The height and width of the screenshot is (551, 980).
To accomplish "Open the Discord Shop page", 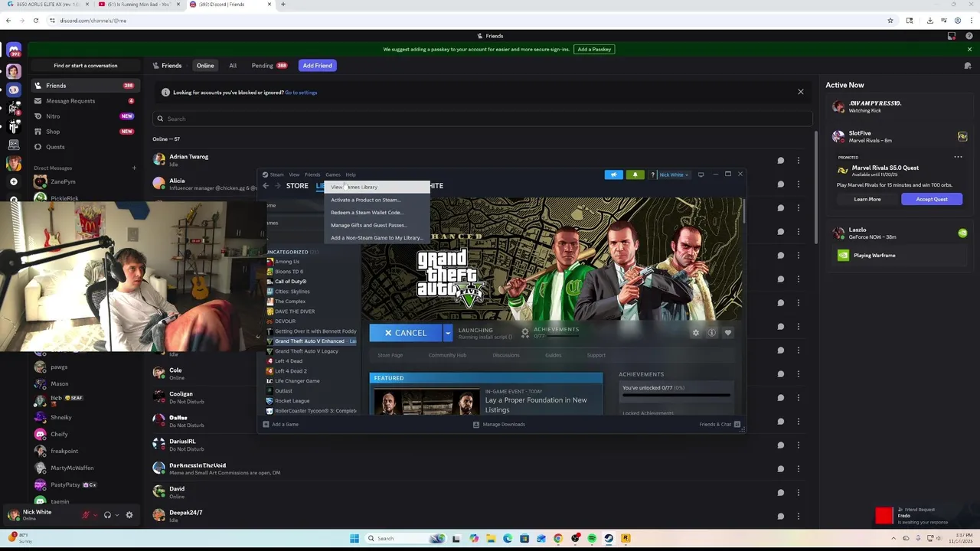I will pos(84,132).
